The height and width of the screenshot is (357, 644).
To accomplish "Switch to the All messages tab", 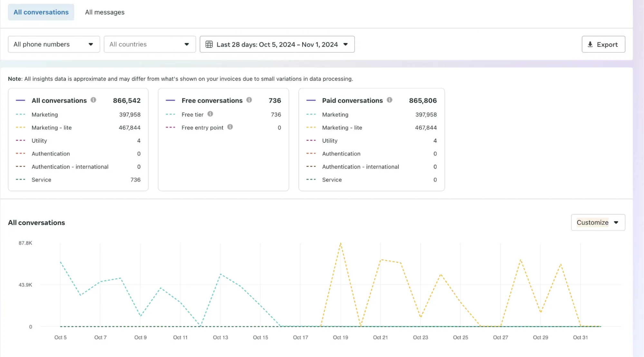I will 105,12.
